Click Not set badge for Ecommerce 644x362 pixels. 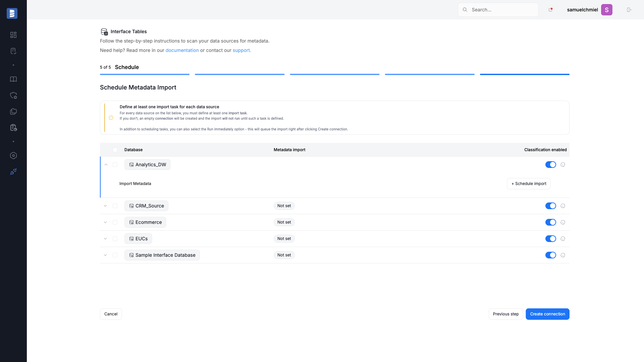click(x=284, y=222)
